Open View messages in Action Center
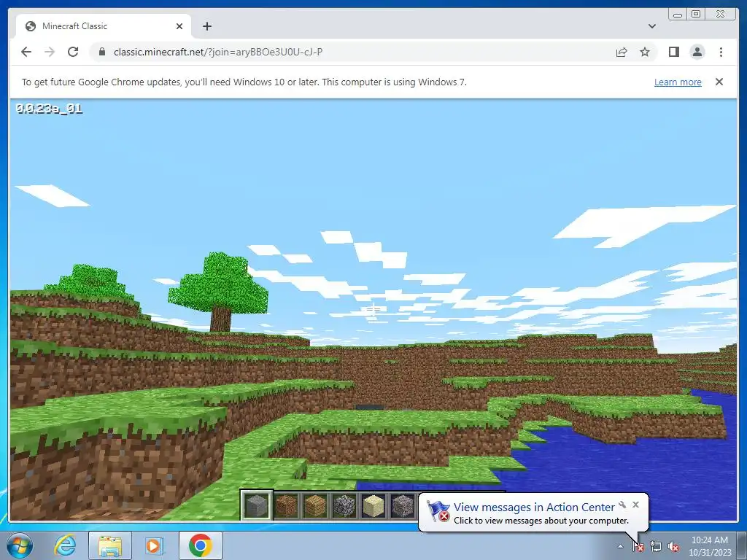Screen dimensions: 747x560 [x=534, y=507]
